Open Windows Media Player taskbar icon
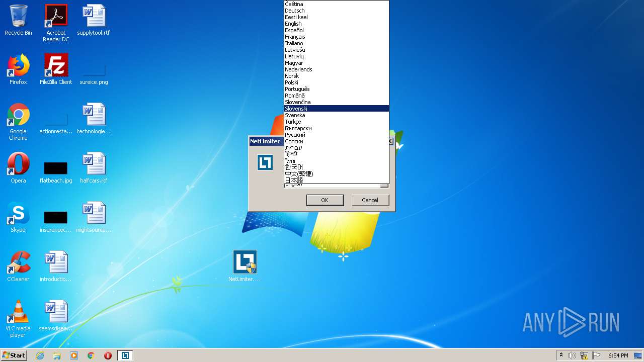Image resolution: width=644 pixels, height=362 pixels. (74, 355)
